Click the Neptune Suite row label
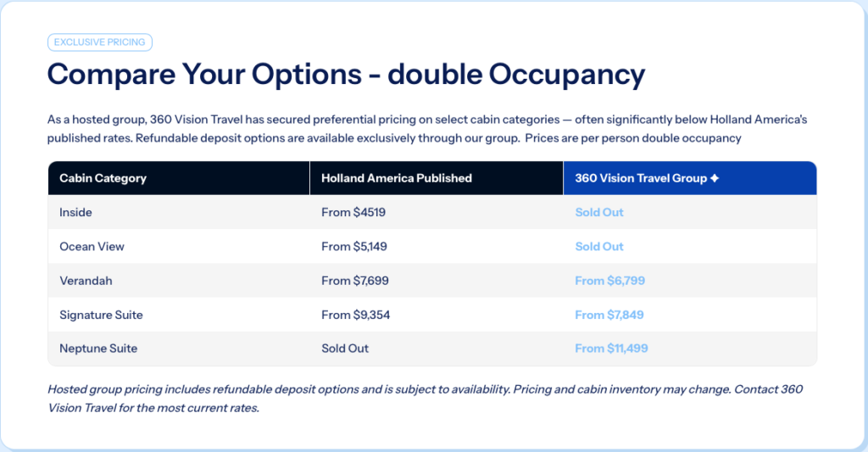This screenshot has width=868, height=452. click(98, 349)
